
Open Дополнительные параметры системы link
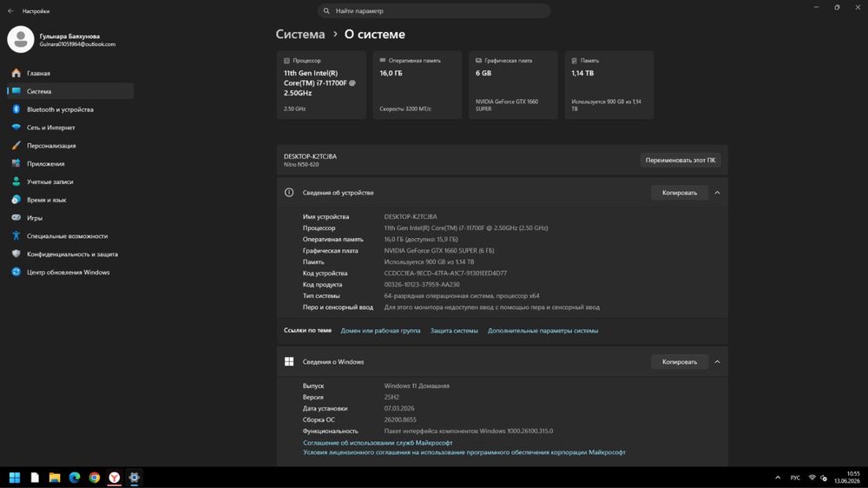point(542,331)
